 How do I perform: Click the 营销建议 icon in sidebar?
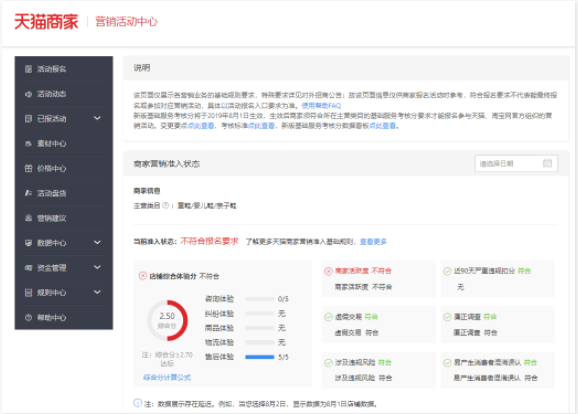click(x=28, y=218)
